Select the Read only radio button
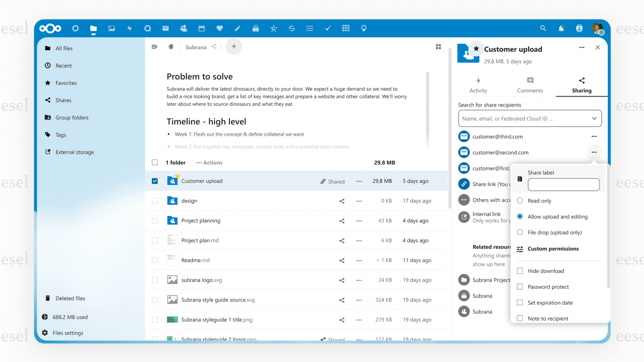This screenshot has height=362, width=644. coord(520,200)
